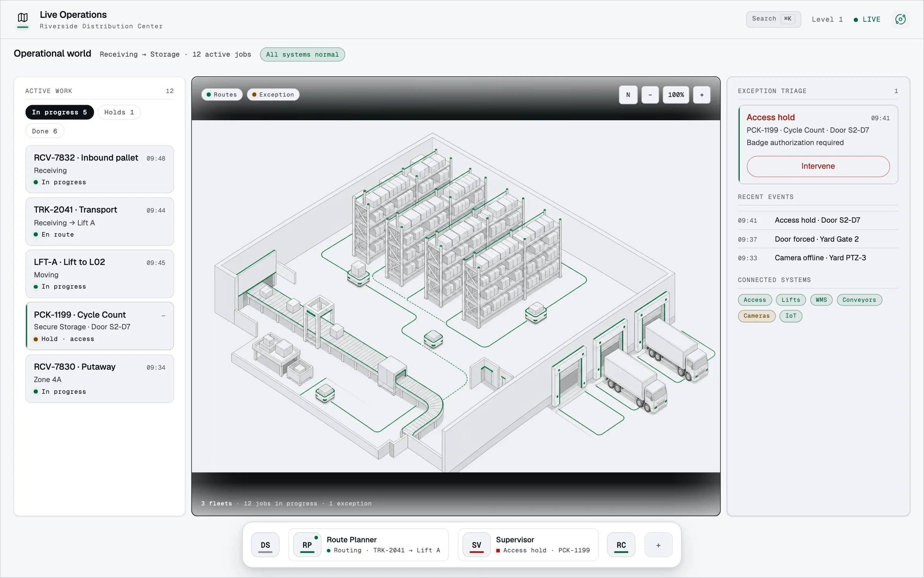Click the 100% zoom level button
Screen dimensions: 924x578
click(676, 95)
